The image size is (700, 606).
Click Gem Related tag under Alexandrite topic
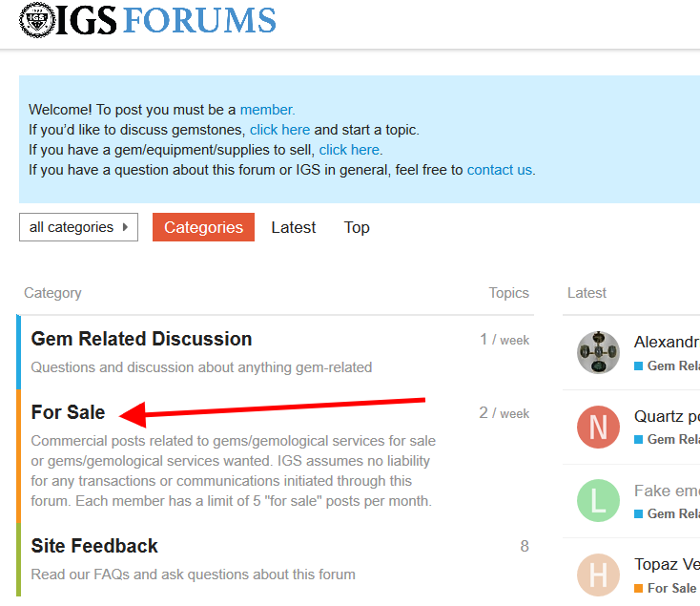pos(667,366)
